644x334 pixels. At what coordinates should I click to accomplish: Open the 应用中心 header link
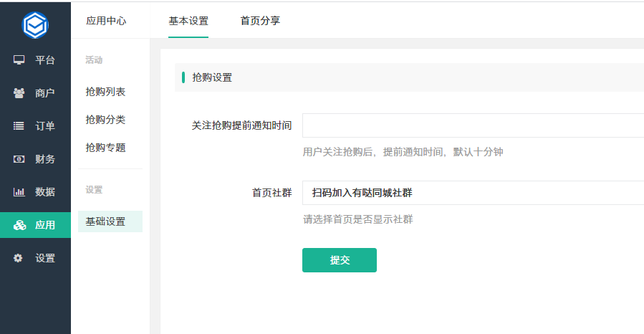(x=106, y=21)
